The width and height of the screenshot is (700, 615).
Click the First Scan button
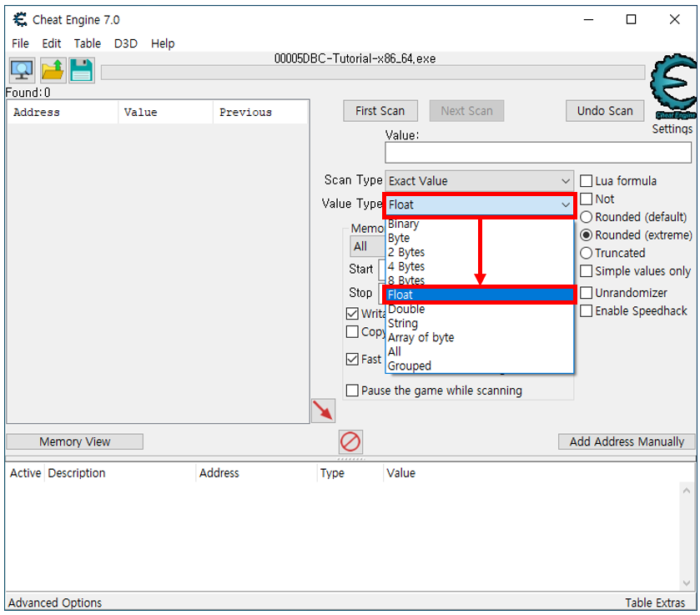pos(380,111)
